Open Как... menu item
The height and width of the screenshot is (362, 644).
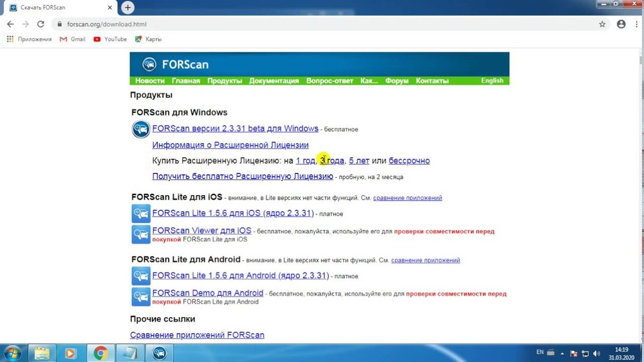(x=369, y=80)
